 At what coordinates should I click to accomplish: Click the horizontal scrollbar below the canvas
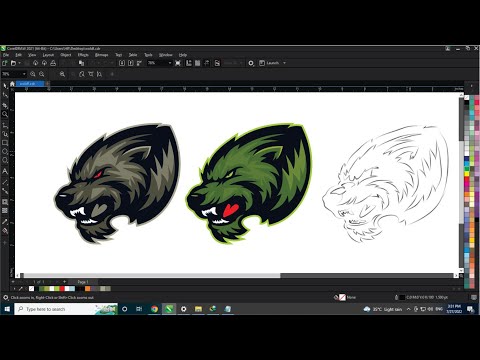point(152,276)
